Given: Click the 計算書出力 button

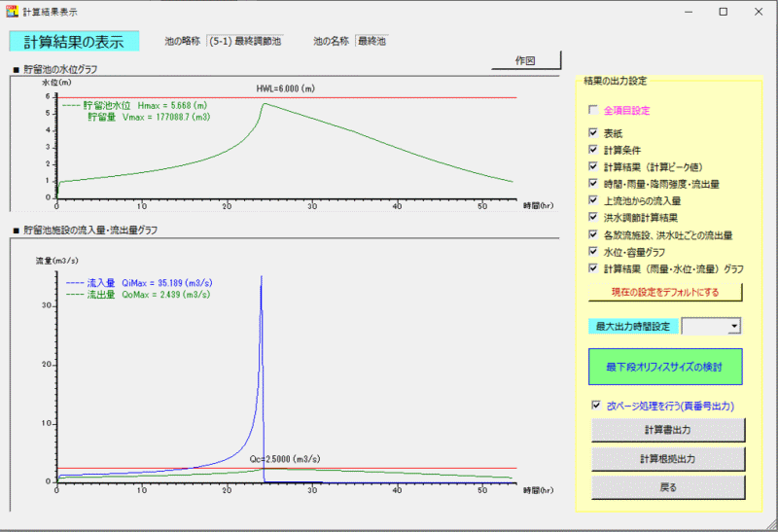Looking at the screenshot, I should (x=668, y=430).
